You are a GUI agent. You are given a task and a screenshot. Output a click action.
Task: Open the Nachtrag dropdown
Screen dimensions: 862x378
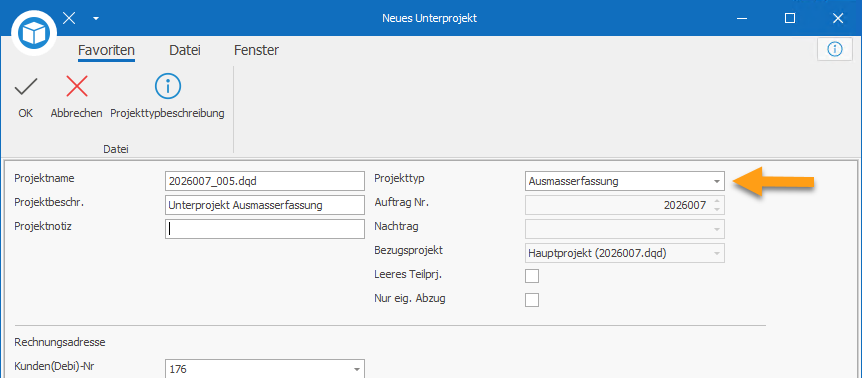coord(716,229)
